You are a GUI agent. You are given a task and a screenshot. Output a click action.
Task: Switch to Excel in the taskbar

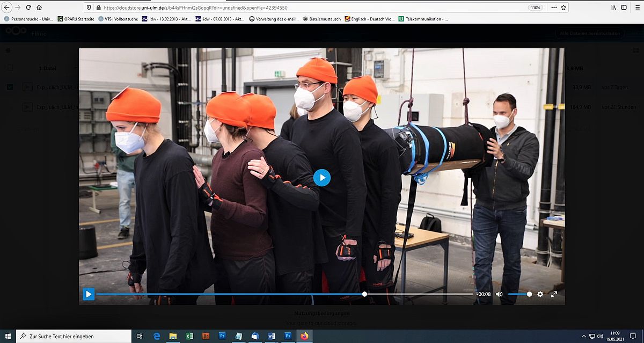[189, 336]
